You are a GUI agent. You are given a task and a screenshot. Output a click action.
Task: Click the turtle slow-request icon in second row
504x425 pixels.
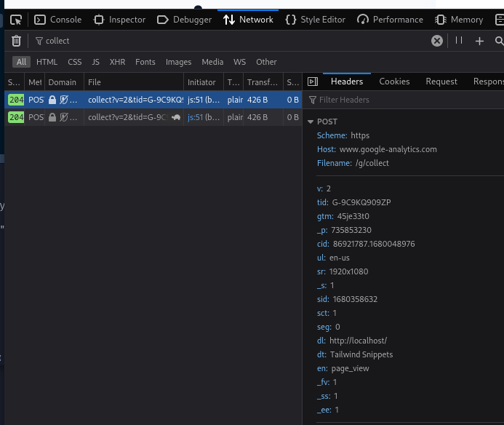176,117
